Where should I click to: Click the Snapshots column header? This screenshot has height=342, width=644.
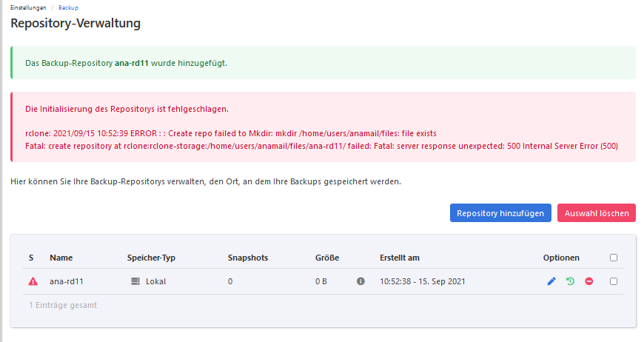[x=247, y=258]
